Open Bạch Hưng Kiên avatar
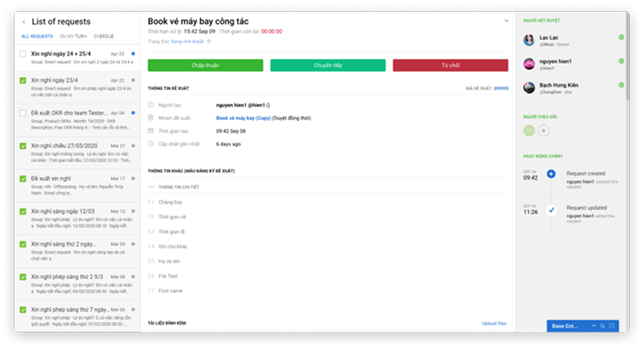Screen dimensions: 644x349 pos(529,88)
